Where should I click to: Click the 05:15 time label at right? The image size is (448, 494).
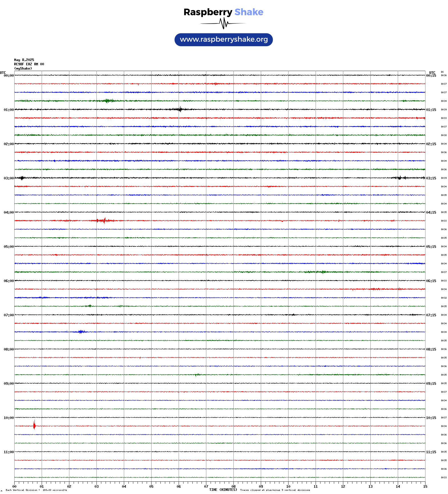tap(431, 247)
